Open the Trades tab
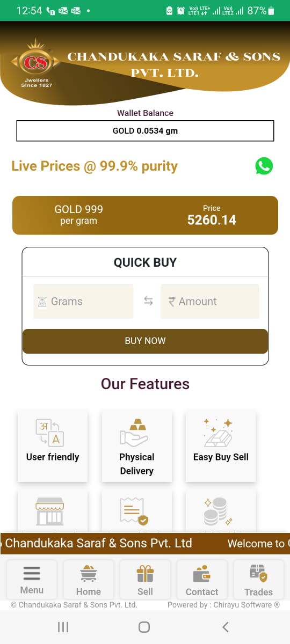Viewport: 290px width, 644px height. 259,580
